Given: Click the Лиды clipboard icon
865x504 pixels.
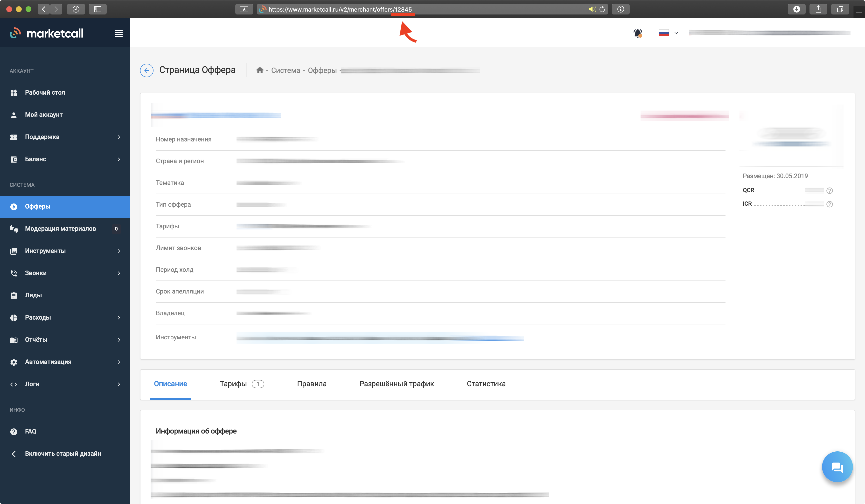Looking at the screenshot, I should pos(14,295).
